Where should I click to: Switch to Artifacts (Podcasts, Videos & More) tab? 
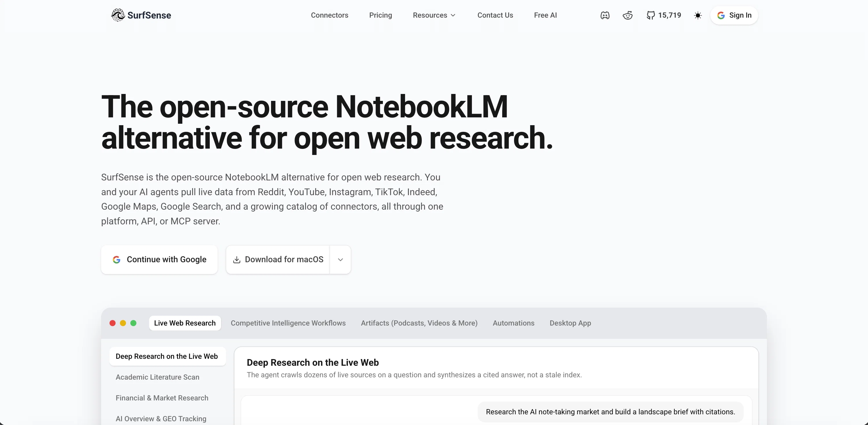pos(419,323)
